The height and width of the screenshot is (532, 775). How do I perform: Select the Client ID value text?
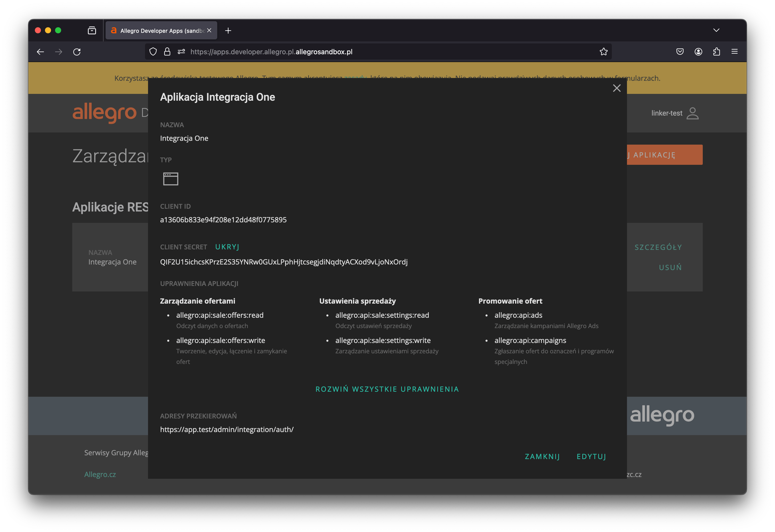coord(223,220)
